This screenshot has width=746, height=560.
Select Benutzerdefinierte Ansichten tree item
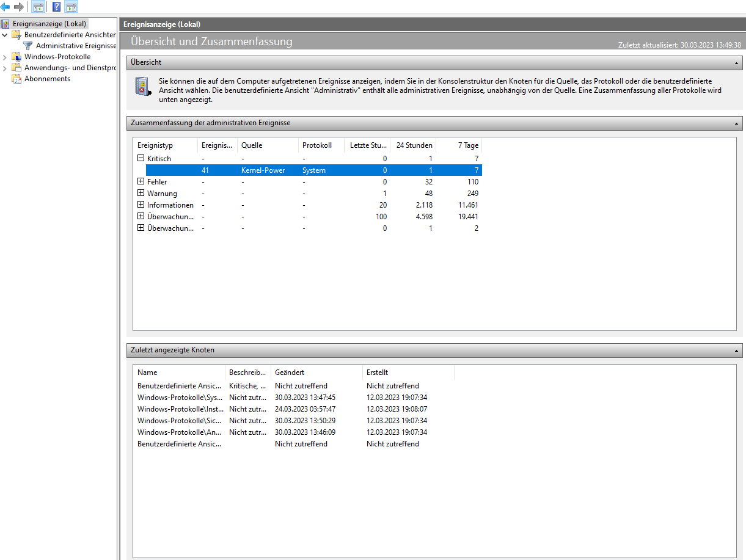click(70, 35)
